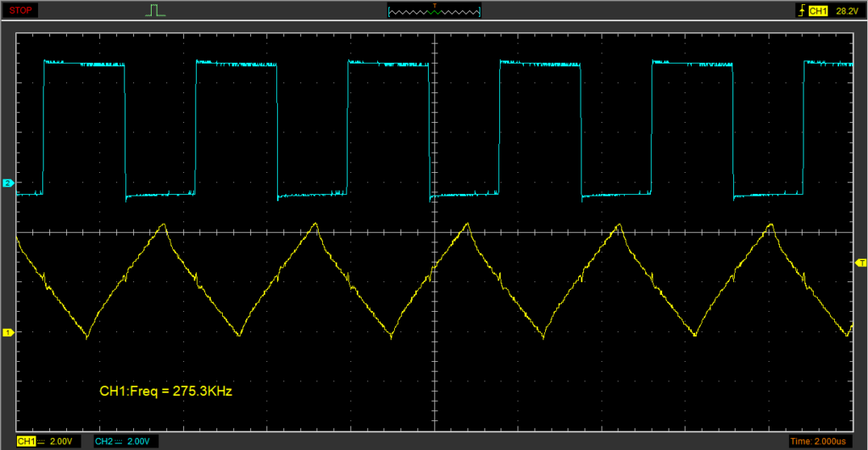Click the rising edge trigger slope icon
This screenshot has height=450, width=868.
tap(799, 11)
